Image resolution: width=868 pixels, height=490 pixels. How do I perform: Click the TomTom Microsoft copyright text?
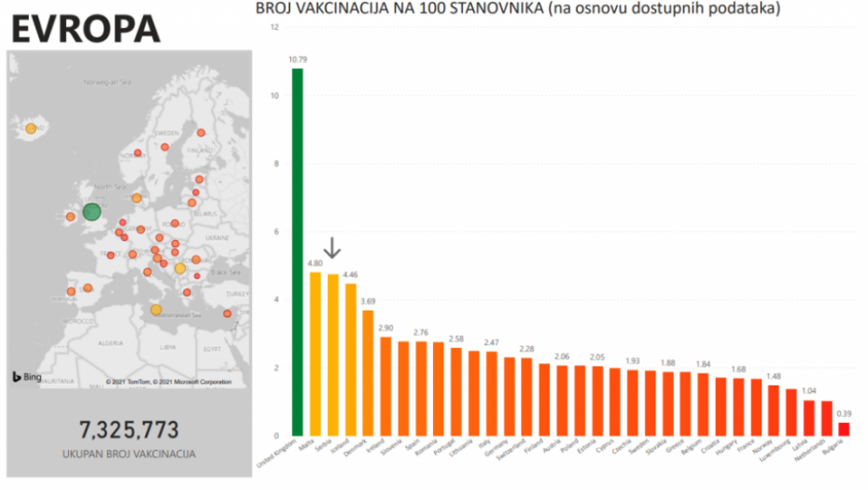(x=168, y=382)
